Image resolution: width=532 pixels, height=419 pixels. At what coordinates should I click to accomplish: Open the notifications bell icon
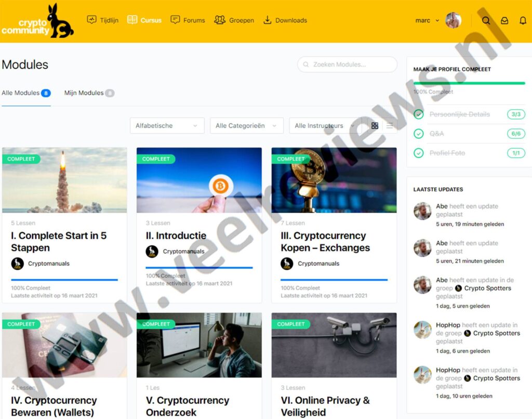tap(523, 21)
